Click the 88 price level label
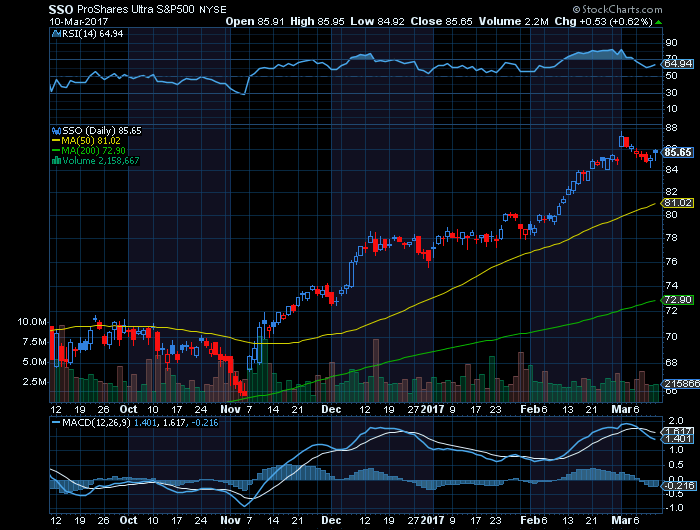 pyautogui.click(x=671, y=128)
